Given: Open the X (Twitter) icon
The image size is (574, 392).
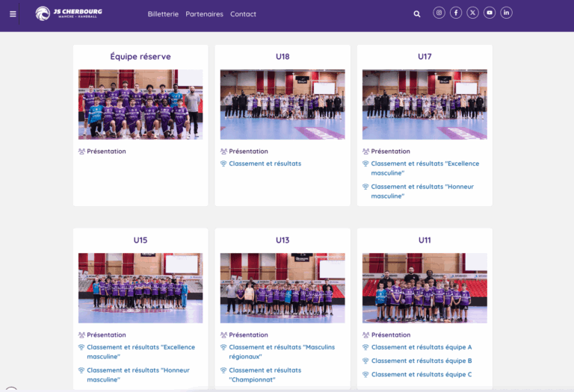Looking at the screenshot, I should (x=473, y=13).
